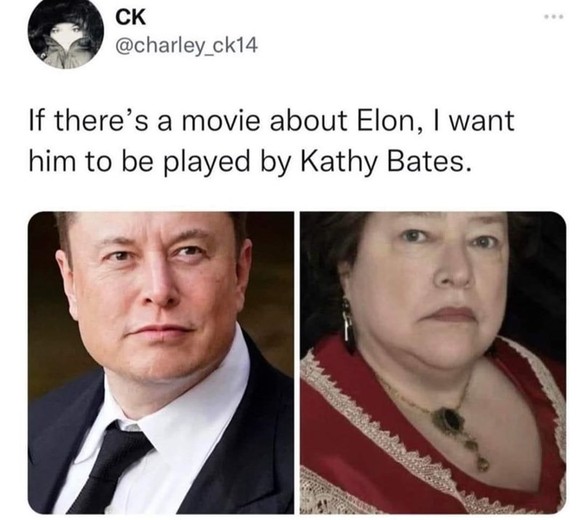
Task: Click the word "played" in the tweet
Action: pyautogui.click(x=207, y=163)
